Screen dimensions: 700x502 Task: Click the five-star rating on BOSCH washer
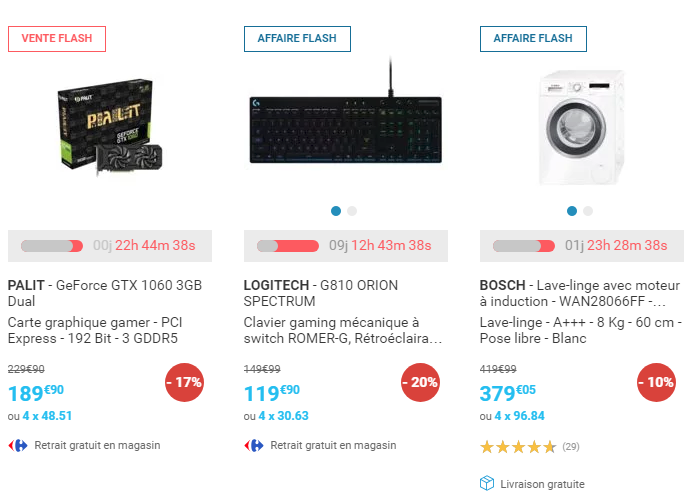click(517, 446)
